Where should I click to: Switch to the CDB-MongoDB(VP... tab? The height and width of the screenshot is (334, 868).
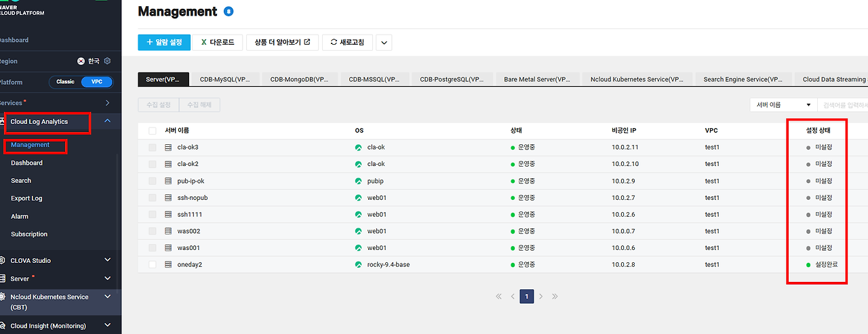pyautogui.click(x=299, y=79)
